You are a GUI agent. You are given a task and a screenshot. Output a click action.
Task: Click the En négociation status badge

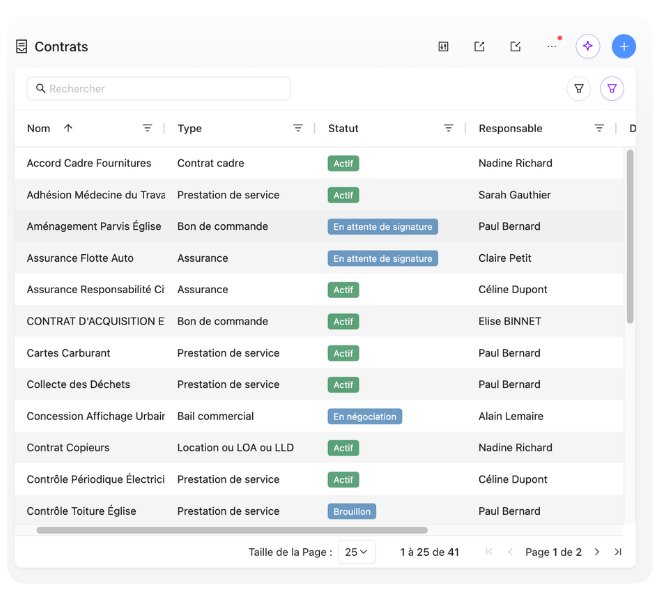pos(365,416)
